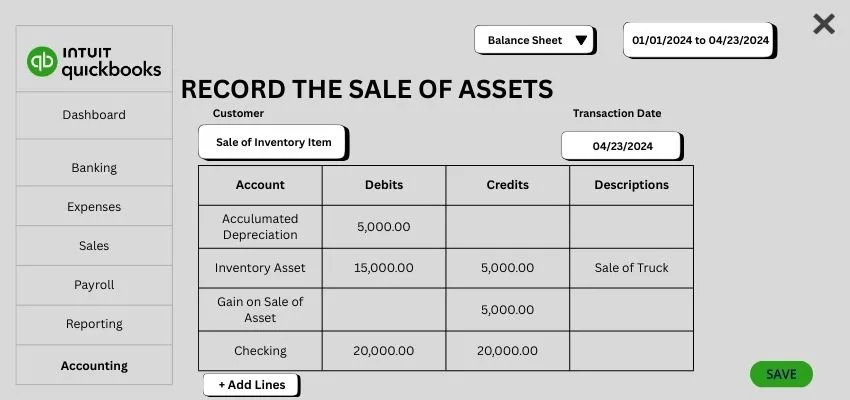
Task: Switch to the Reporting section
Action: (94, 324)
